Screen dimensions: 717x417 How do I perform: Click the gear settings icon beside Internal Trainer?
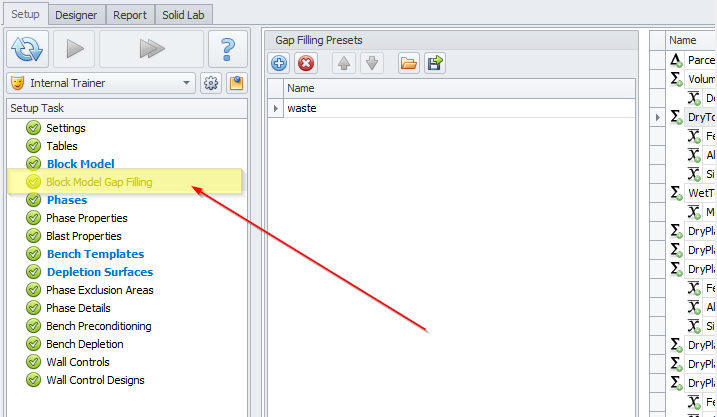[211, 83]
